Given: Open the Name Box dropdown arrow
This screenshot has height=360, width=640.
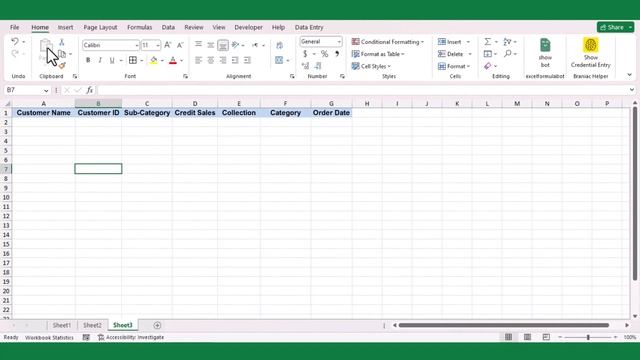Looking at the screenshot, I should click(46, 91).
